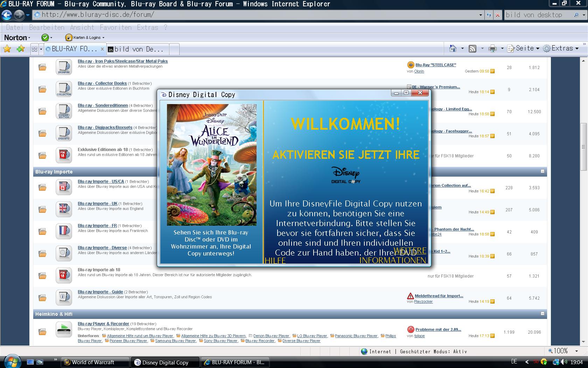Viewport: 588px width, 368px height.
Task: Collapse the Heimkino & Hifi section
Action: click(542, 314)
